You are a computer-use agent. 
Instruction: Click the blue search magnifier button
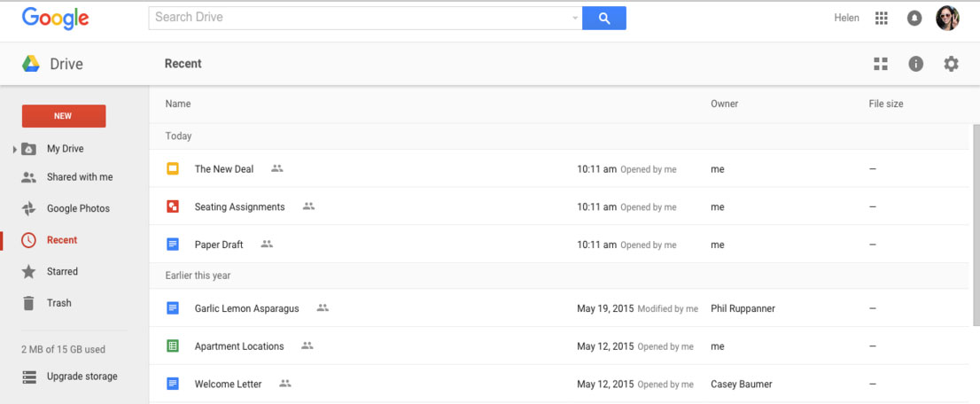pos(603,18)
